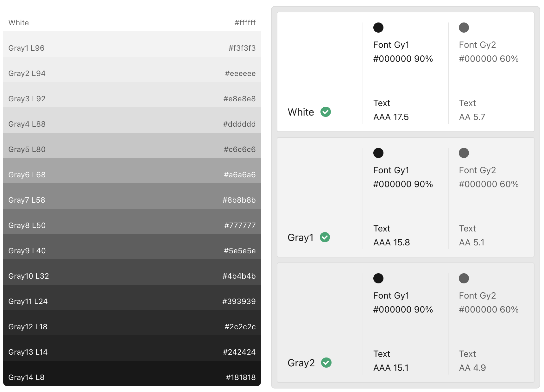Click the AAA 17.5 contrast rating
This screenshot has height=392, width=544.
coord(391,117)
